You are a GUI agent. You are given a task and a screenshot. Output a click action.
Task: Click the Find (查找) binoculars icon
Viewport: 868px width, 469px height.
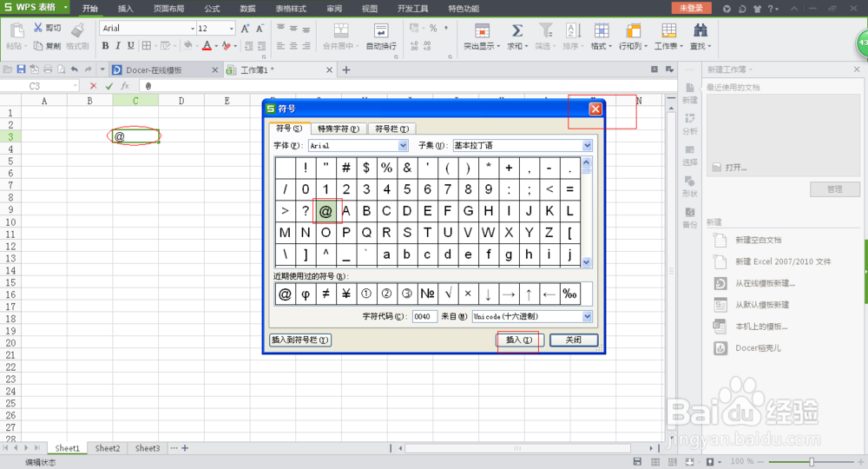[x=700, y=30]
